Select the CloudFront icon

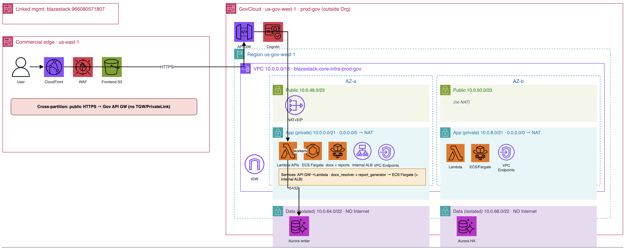[x=54, y=67]
